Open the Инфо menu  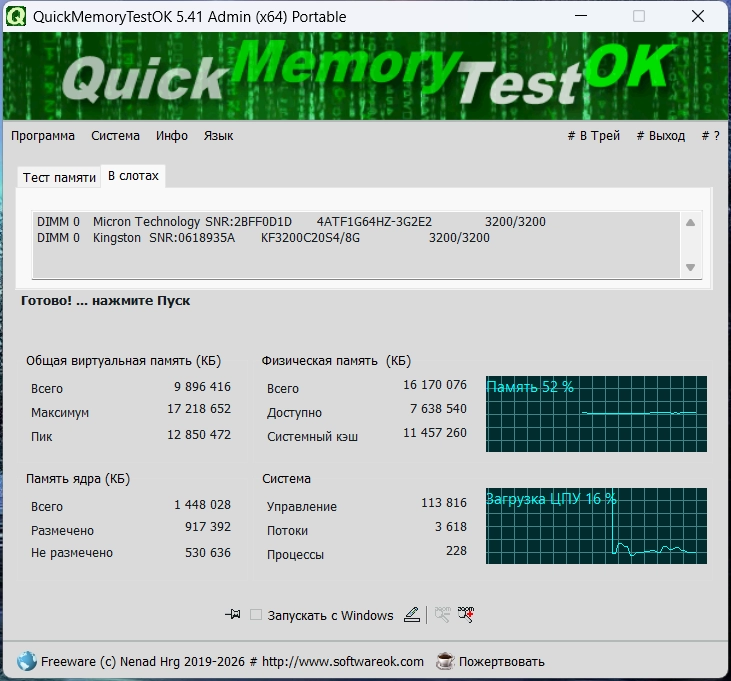pos(172,136)
